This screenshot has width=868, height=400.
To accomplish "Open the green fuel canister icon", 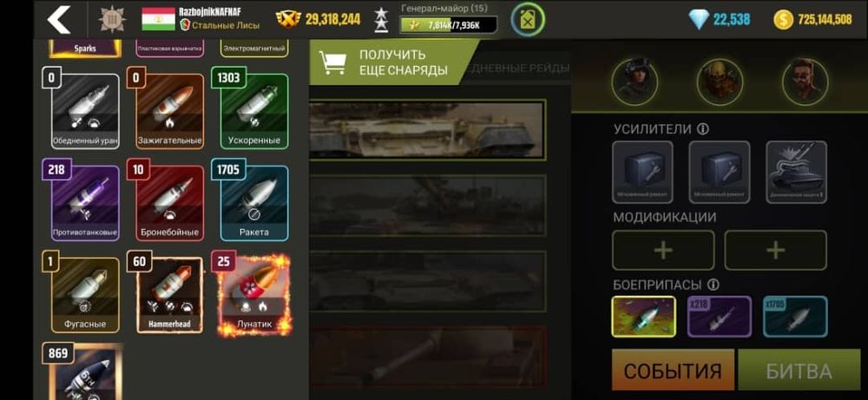I will pyautogui.click(x=528, y=20).
